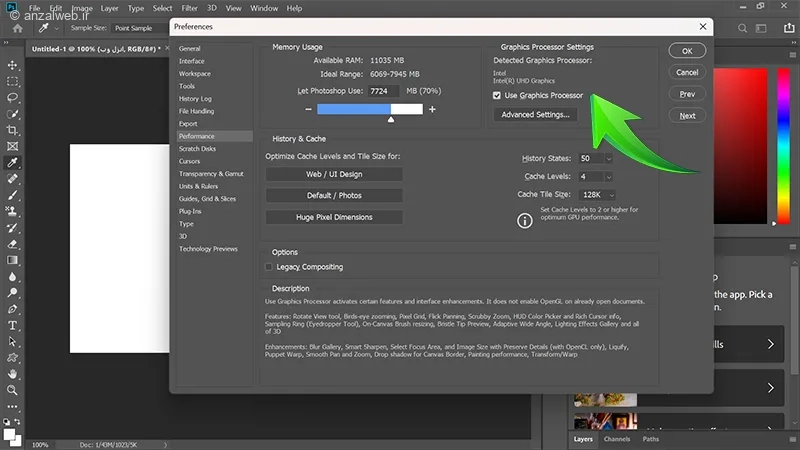The width and height of the screenshot is (800, 450).
Task: Switch to the Channels tab
Action: point(617,439)
